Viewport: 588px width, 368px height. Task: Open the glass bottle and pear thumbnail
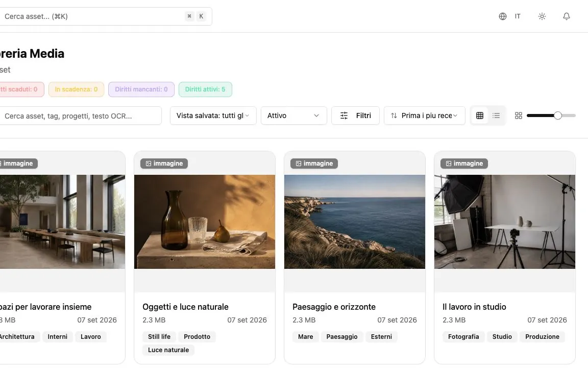(204, 221)
